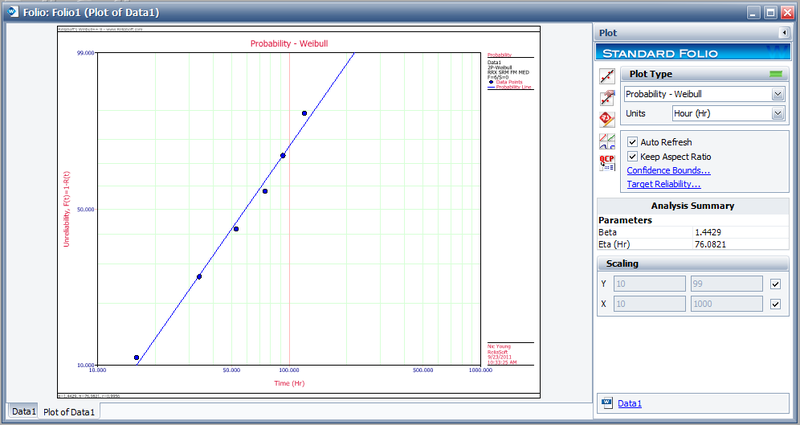The height and width of the screenshot is (425, 800).
Task: Collapse the Plot panel with arrow button
Action: click(x=784, y=33)
